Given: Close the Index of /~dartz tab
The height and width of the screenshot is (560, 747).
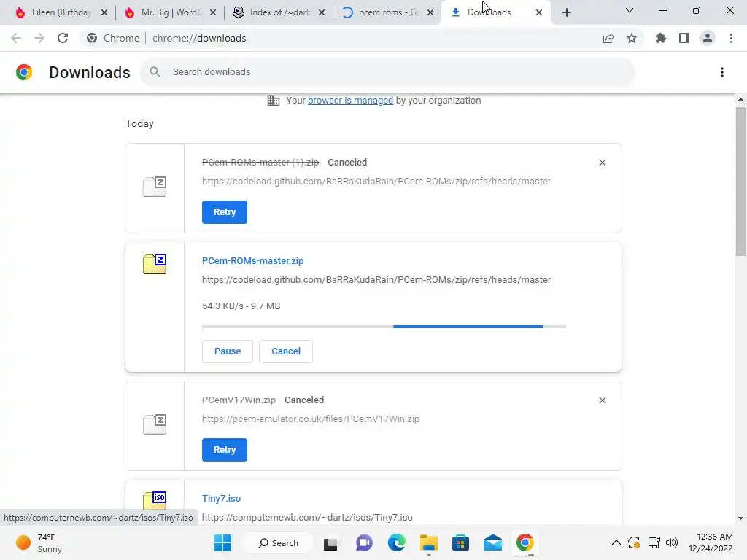Looking at the screenshot, I should [322, 12].
